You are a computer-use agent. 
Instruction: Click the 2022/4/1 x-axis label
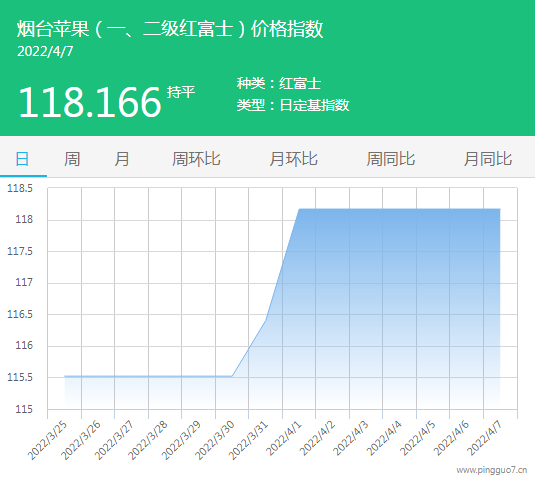tap(284, 438)
